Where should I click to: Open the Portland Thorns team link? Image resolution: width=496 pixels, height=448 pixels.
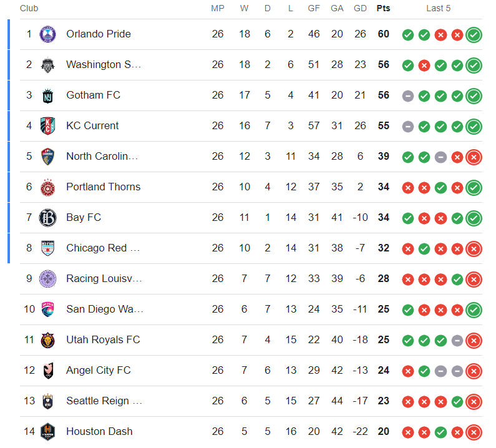tap(103, 187)
